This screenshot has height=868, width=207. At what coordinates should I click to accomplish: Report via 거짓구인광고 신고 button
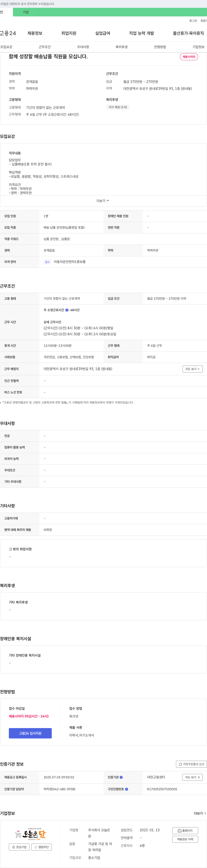191,764
